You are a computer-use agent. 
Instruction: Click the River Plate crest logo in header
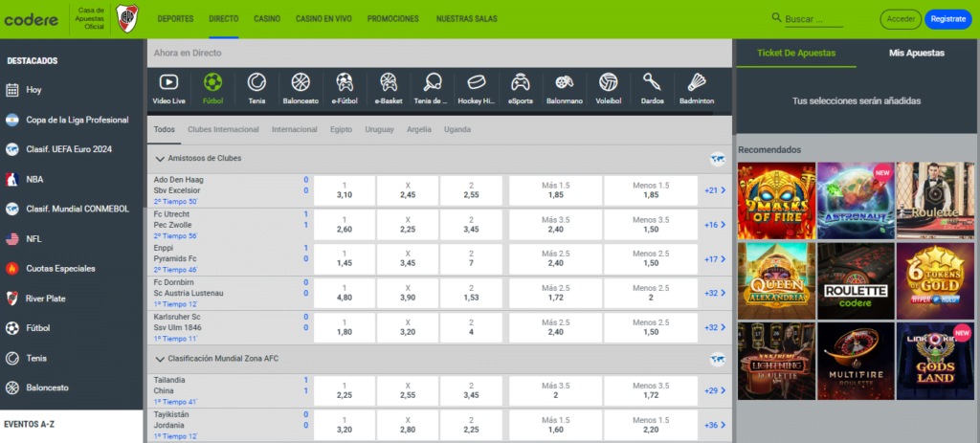coord(128,19)
